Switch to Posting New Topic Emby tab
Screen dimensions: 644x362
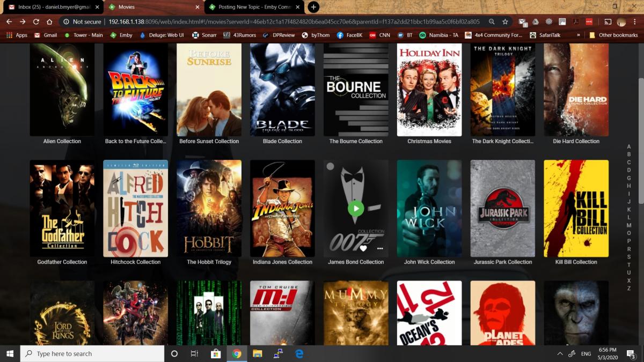[255, 7]
